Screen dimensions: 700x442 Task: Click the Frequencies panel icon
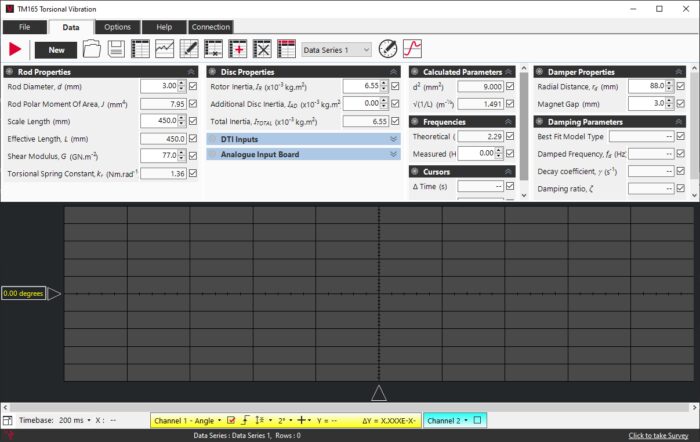coord(415,122)
